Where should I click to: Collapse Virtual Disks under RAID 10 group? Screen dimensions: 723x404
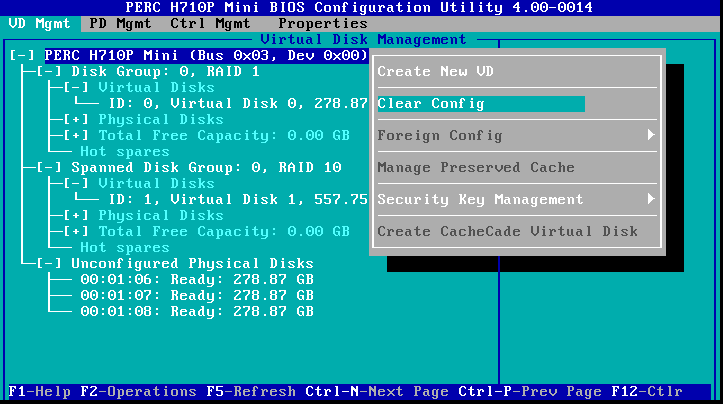pos(76,184)
